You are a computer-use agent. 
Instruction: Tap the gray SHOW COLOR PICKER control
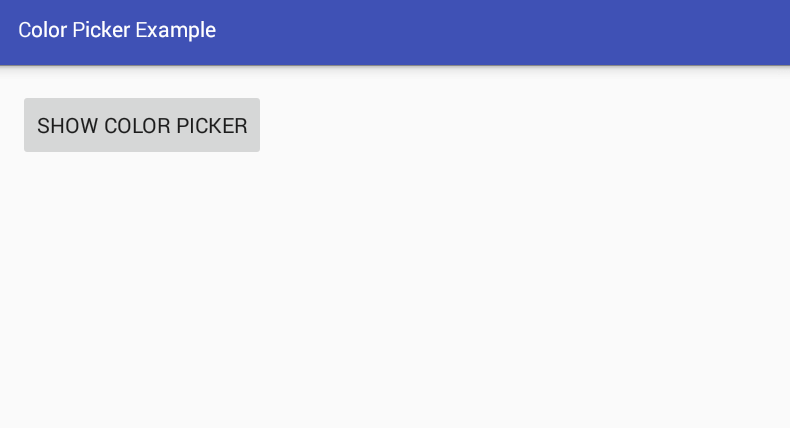point(142,125)
